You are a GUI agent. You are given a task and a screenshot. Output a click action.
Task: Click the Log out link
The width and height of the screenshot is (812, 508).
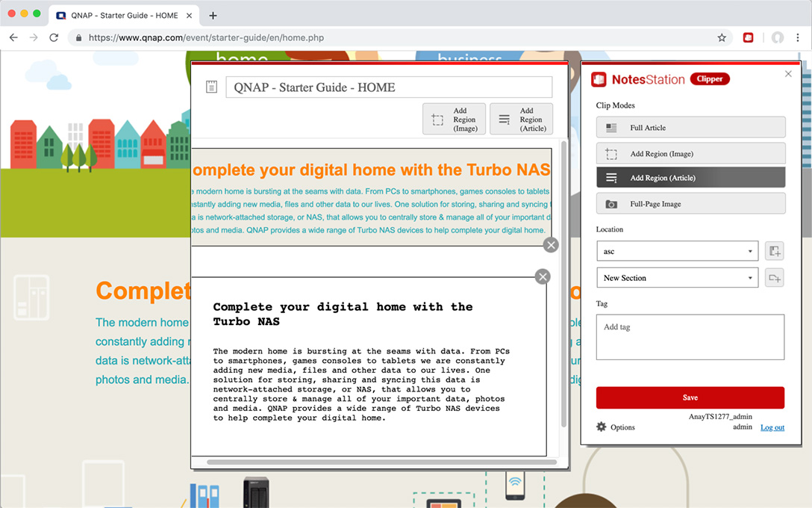tap(772, 427)
